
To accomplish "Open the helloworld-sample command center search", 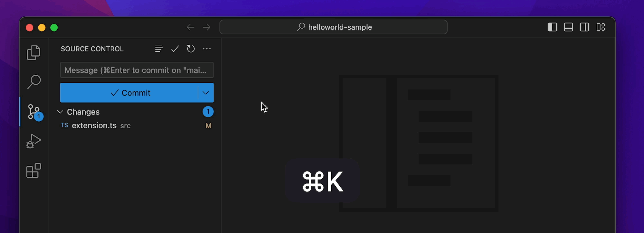I will point(333,27).
